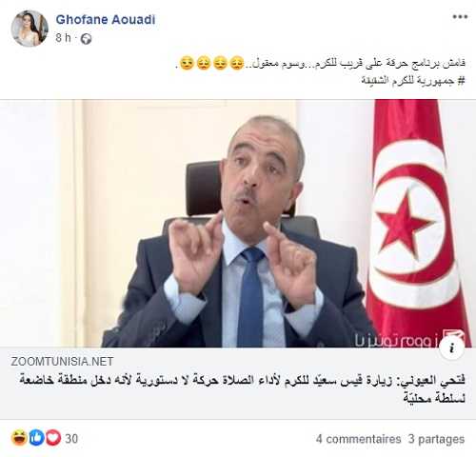Open the Arabic article headline link
476x457 pixels.
click(x=243, y=388)
